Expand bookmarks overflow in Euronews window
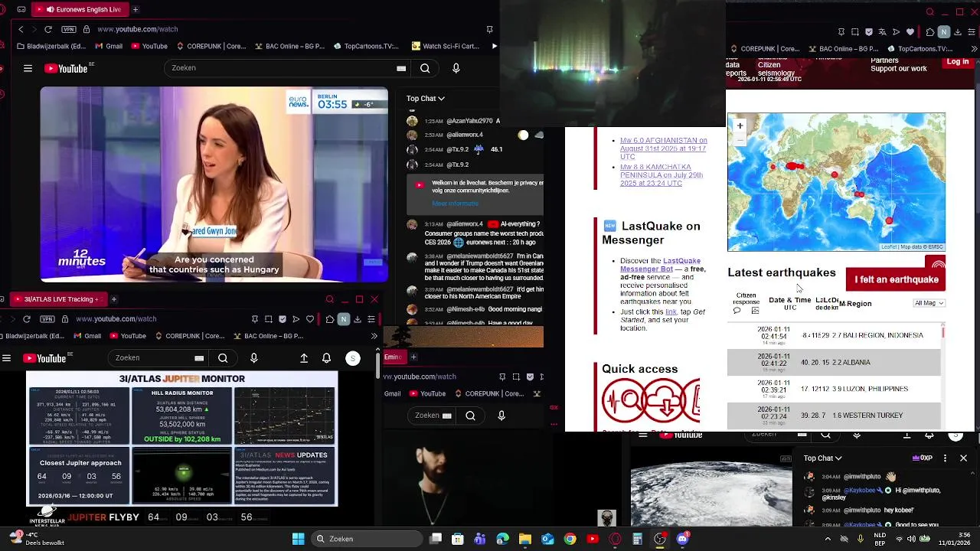 494,46
